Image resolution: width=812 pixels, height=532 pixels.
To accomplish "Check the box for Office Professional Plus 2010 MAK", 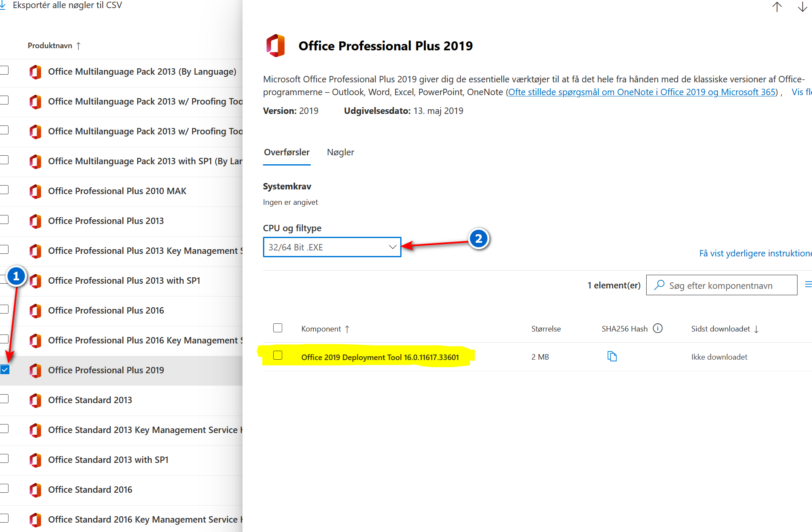I will (x=4, y=190).
